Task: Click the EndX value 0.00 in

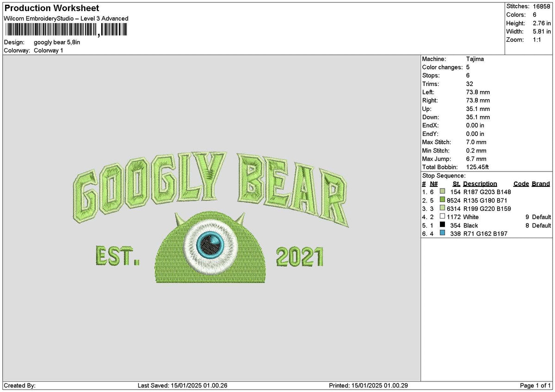Action: click(x=475, y=125)
